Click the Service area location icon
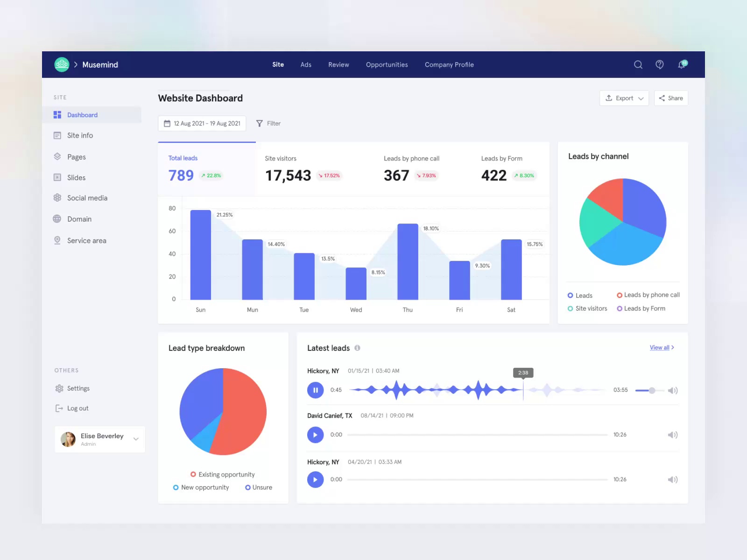Image resolution: width=747 pixels, height=560 pixels. tap(57, 240)
